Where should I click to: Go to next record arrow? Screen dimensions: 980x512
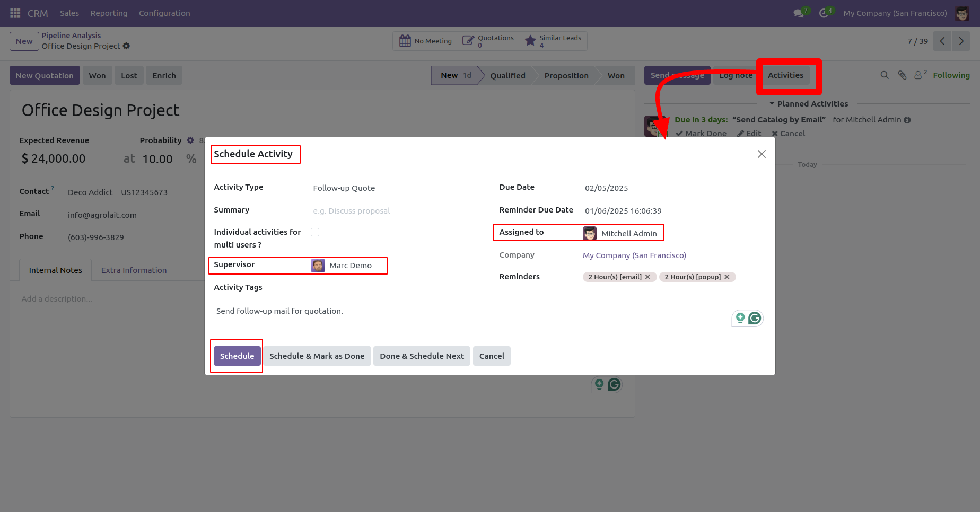[x=961, y=41]
